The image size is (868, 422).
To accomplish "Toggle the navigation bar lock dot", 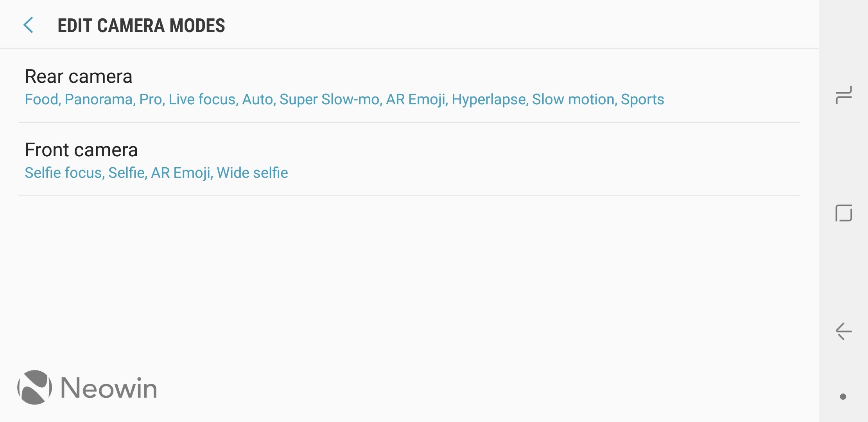I will coord(843,397).
